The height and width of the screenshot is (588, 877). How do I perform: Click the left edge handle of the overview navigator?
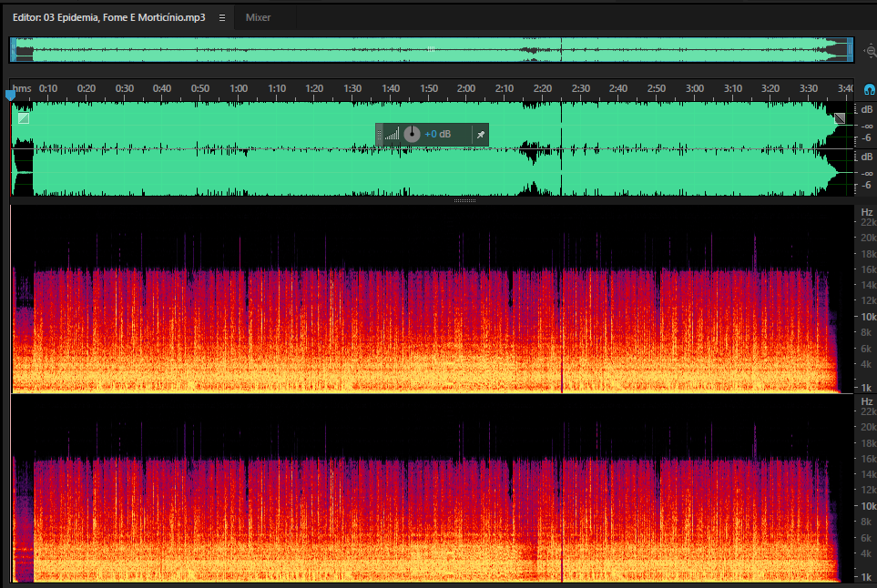pos(14,50)
